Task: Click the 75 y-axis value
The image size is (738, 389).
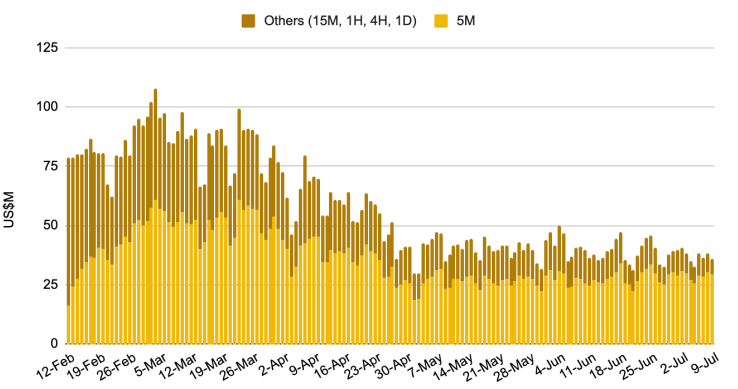Action: coord(51,166)
